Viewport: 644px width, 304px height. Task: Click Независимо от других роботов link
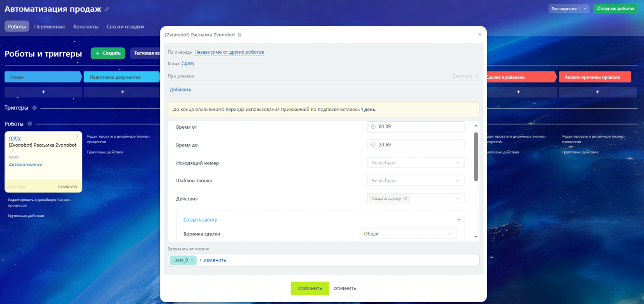[229, 52]
